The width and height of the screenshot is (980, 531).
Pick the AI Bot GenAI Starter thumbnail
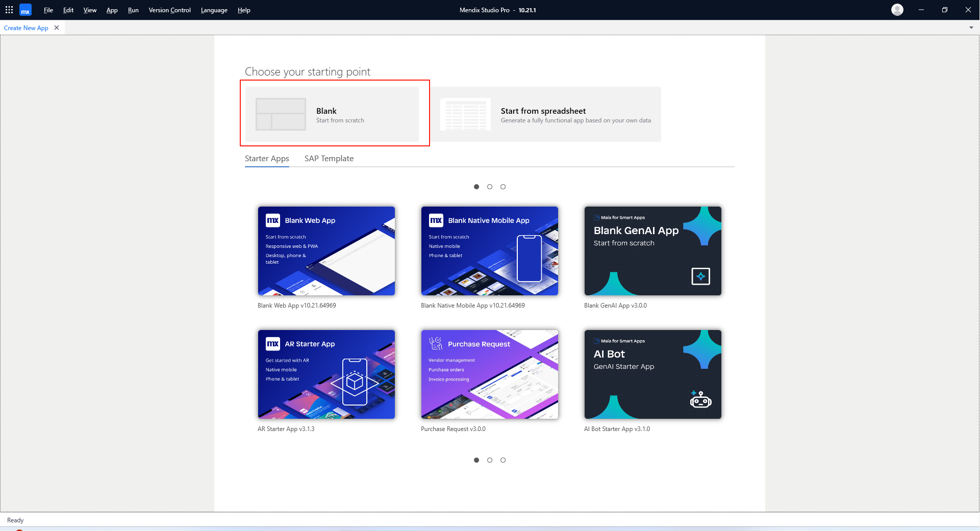coord(653,374)
